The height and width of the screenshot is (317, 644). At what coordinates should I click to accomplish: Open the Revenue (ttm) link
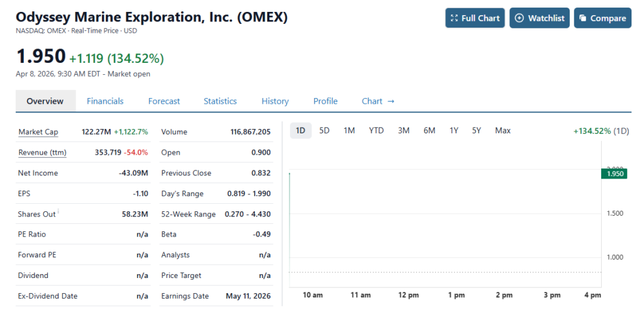42,153
